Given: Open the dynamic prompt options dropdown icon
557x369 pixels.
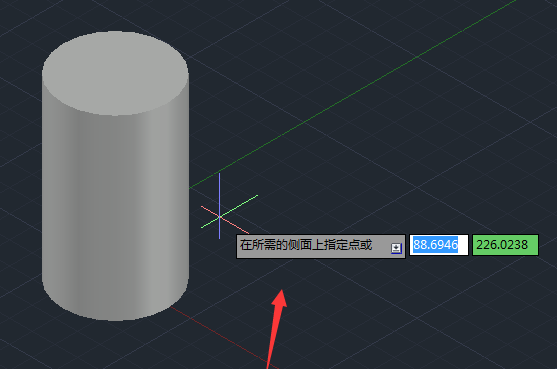Looking at the screenshot, I should (x=396, y=248).
